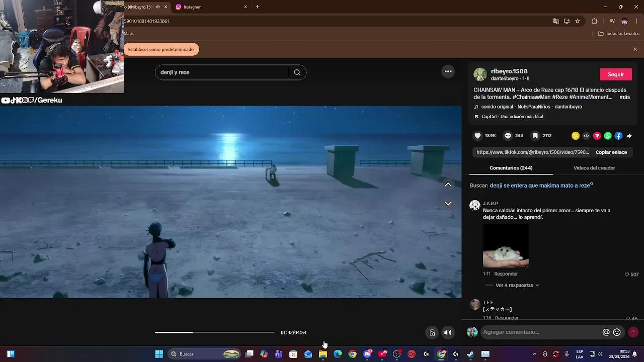This screenshot has height=362, width=644.
Task: Install app with the address bar icon
Action: [567, 21]
